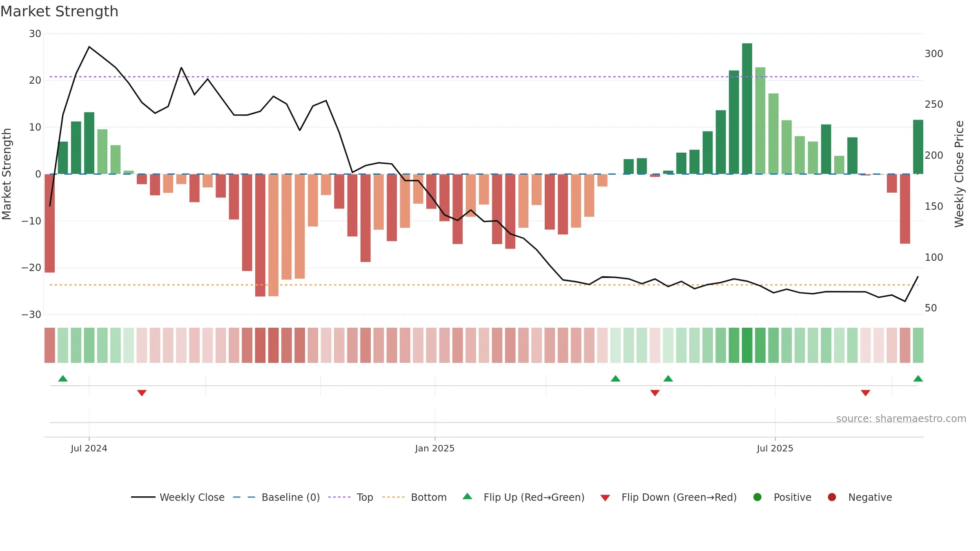Click the '200' tick on the right price axis
Image resolution: width=980 pixels, height=551 pixels.
(x=934, y=156)
